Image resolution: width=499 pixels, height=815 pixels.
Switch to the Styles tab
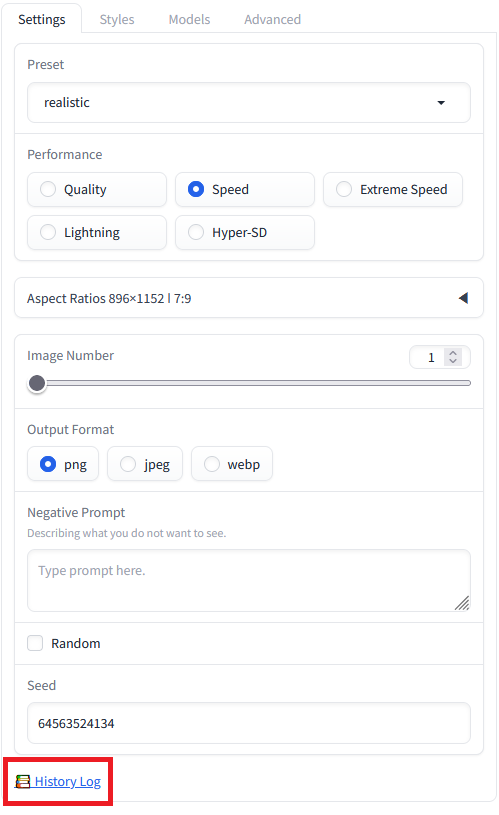tap(117, 19)
